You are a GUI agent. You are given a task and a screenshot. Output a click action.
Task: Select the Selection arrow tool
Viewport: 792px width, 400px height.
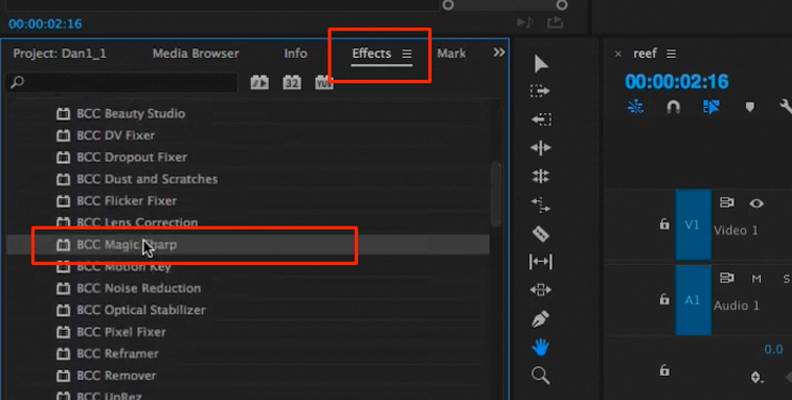[x=540, y=64]
